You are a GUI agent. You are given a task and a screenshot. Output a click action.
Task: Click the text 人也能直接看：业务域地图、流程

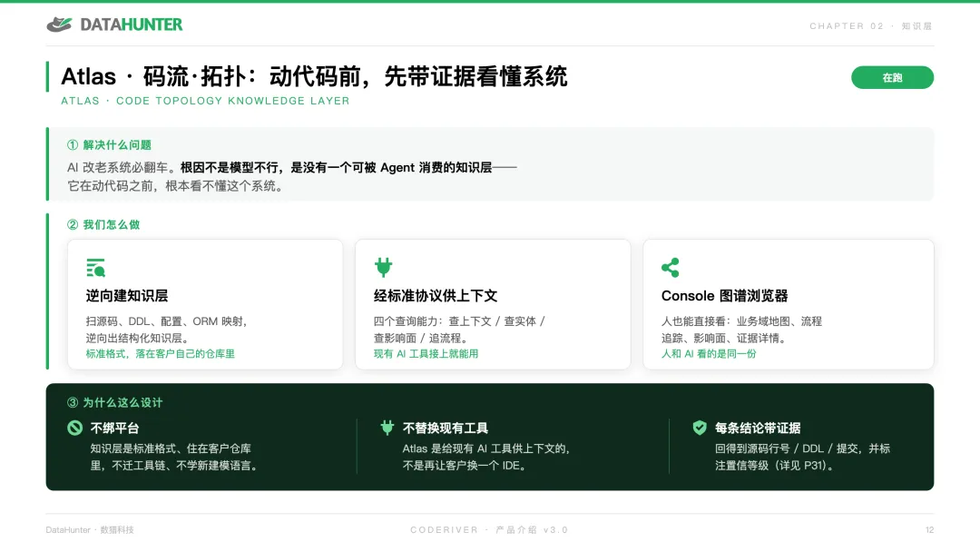[x=742, y=321]
